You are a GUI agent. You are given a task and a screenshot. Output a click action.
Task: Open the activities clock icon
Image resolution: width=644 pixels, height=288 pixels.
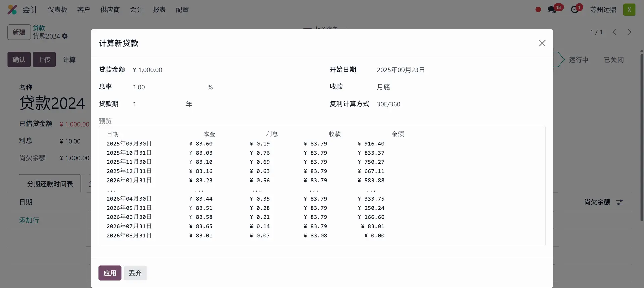coord(575,10)
